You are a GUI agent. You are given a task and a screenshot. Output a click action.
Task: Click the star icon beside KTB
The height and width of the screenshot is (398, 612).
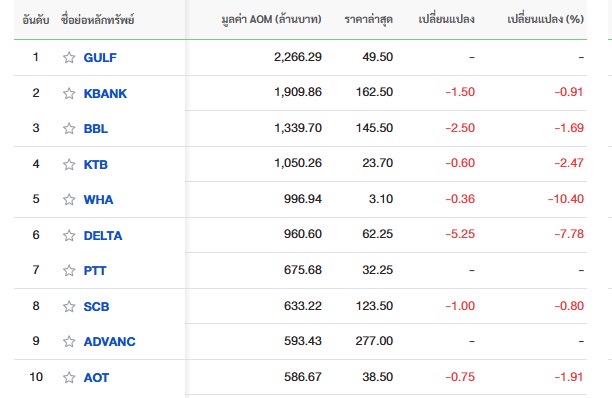coord(69,164)
